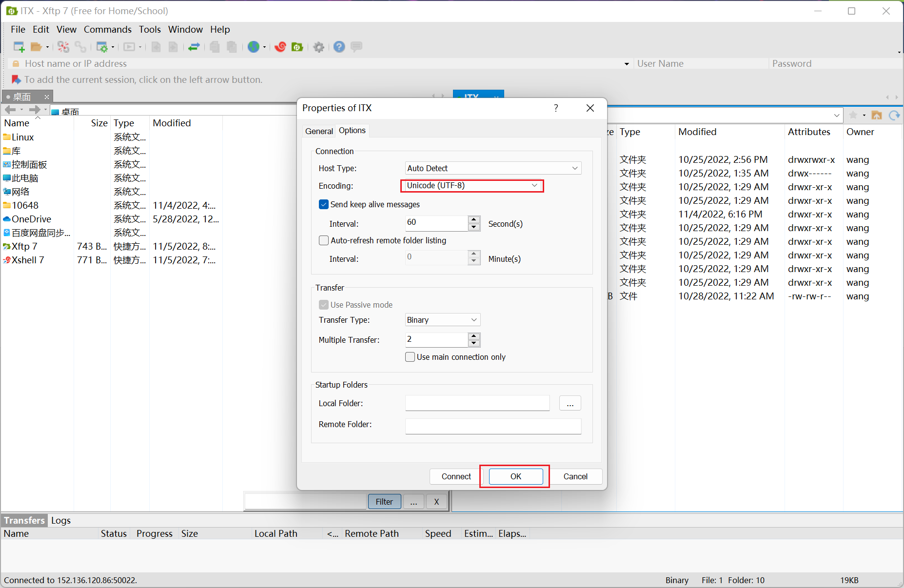Click the red flag add-session arrow icon
Screen dimensions: 904x588
(x=16, y=79)
